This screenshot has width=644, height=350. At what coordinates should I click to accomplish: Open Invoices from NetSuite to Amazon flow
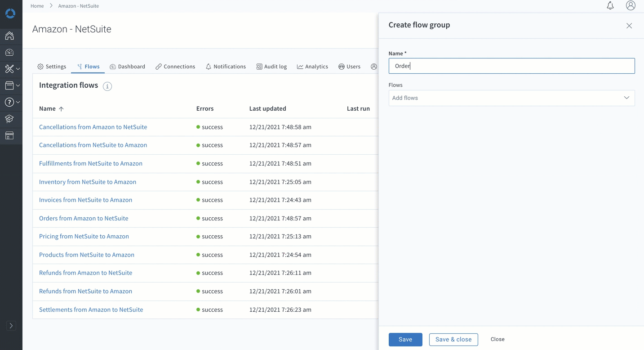coord(86,200)
